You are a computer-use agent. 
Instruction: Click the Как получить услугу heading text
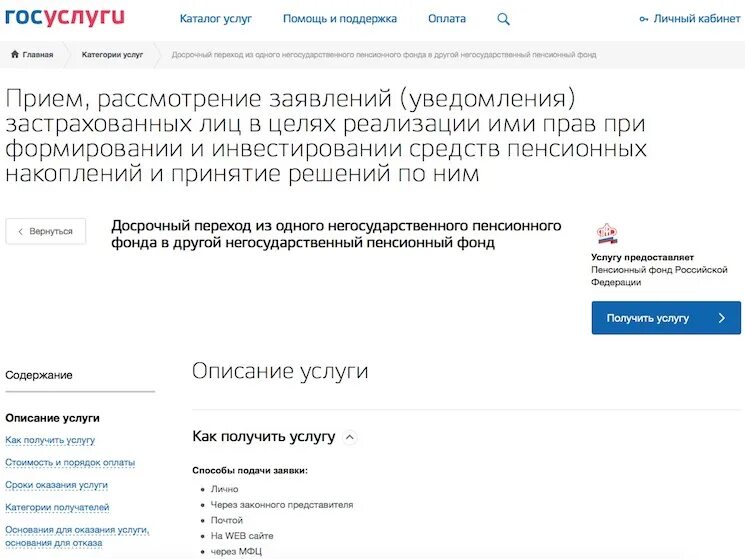(x=264, y=436)
